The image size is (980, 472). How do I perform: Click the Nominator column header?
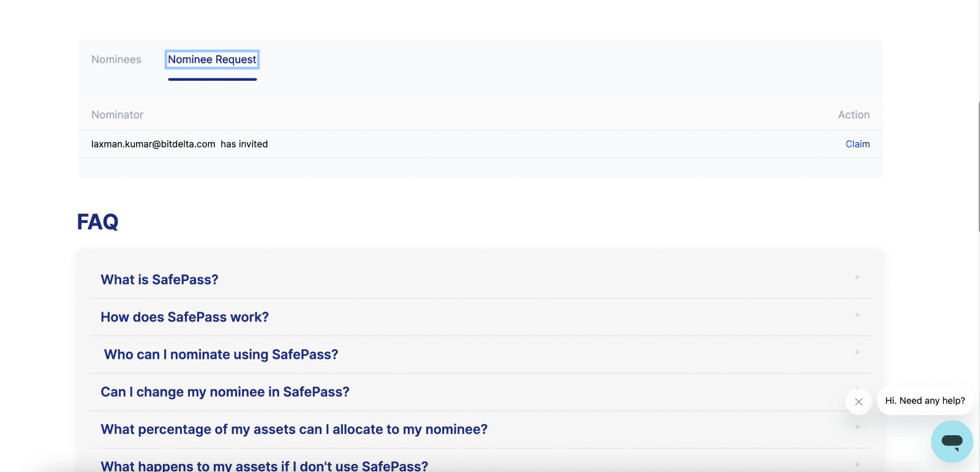(x=118, y=114)
